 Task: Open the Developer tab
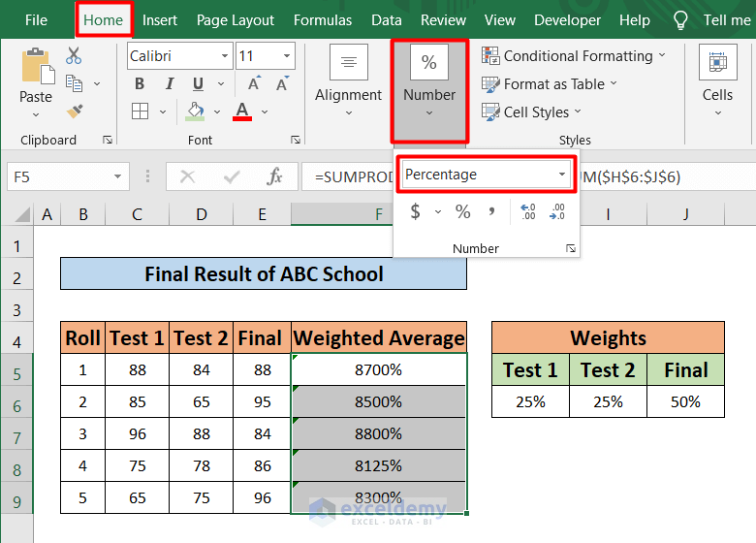click(567, 20)
